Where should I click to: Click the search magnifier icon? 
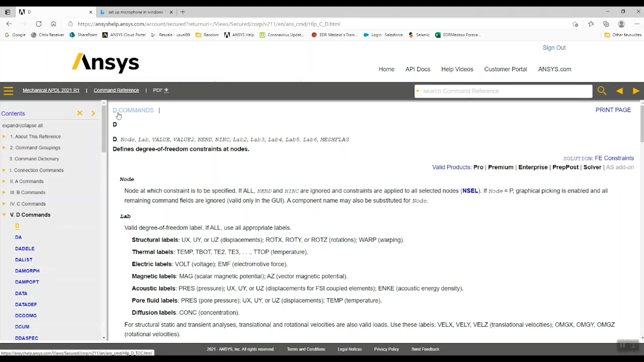[602, 90]
